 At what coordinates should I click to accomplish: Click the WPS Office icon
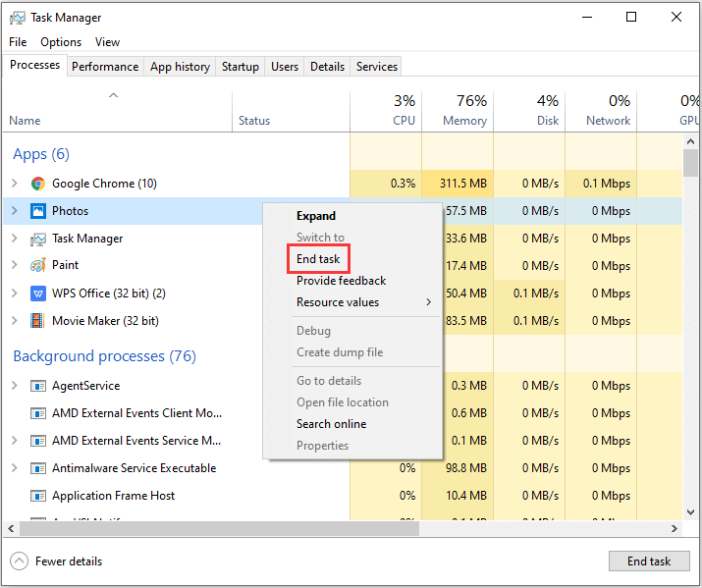point(38,294)
